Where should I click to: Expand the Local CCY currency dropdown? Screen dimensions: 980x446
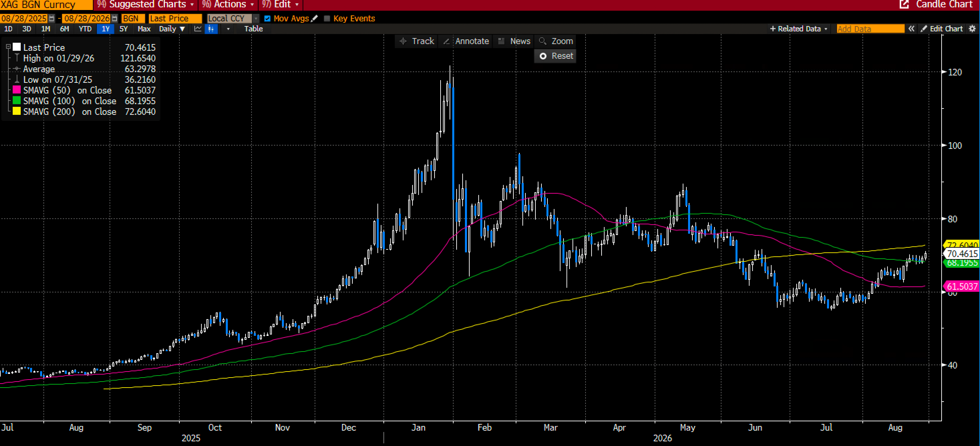click(256, 18)
